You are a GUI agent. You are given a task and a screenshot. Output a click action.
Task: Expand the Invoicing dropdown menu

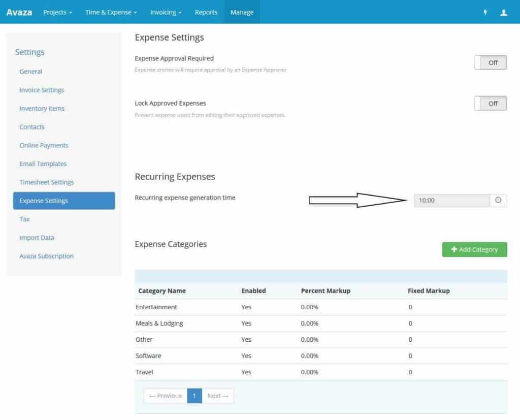pyautogui.click(x=166, y=12)
